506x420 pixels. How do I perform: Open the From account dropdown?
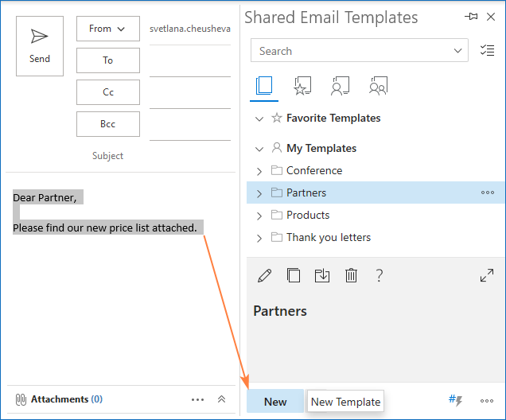point(107,29)
